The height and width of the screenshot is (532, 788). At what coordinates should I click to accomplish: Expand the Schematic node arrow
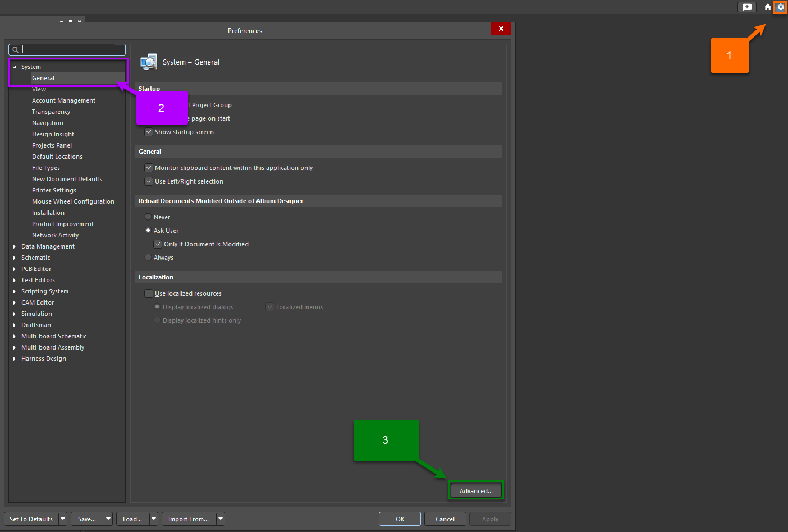click(x=15, y=258)
